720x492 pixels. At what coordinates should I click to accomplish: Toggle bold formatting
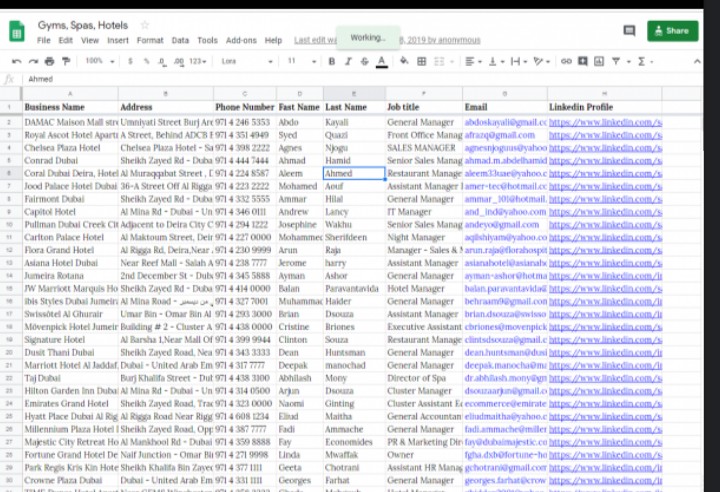click(x=332, y=61)
